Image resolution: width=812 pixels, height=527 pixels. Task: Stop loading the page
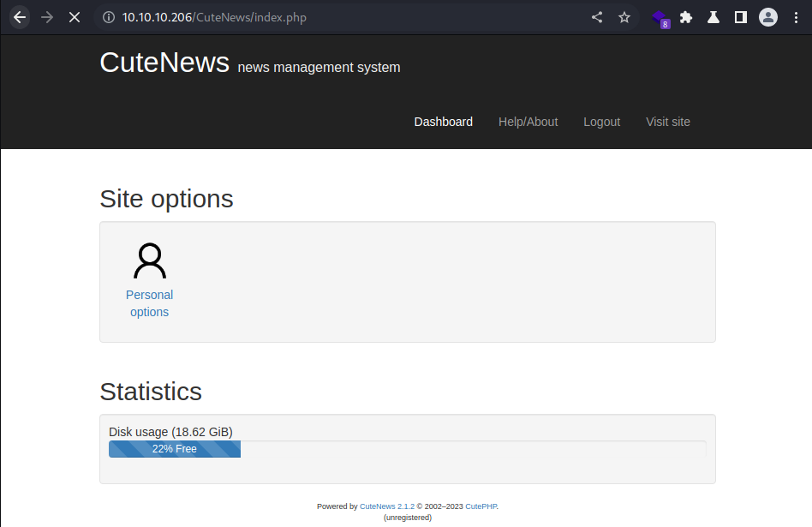coord(75,17)
